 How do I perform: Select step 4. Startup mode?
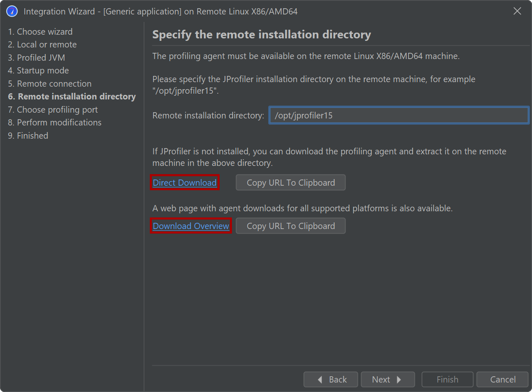coord(38,71)
